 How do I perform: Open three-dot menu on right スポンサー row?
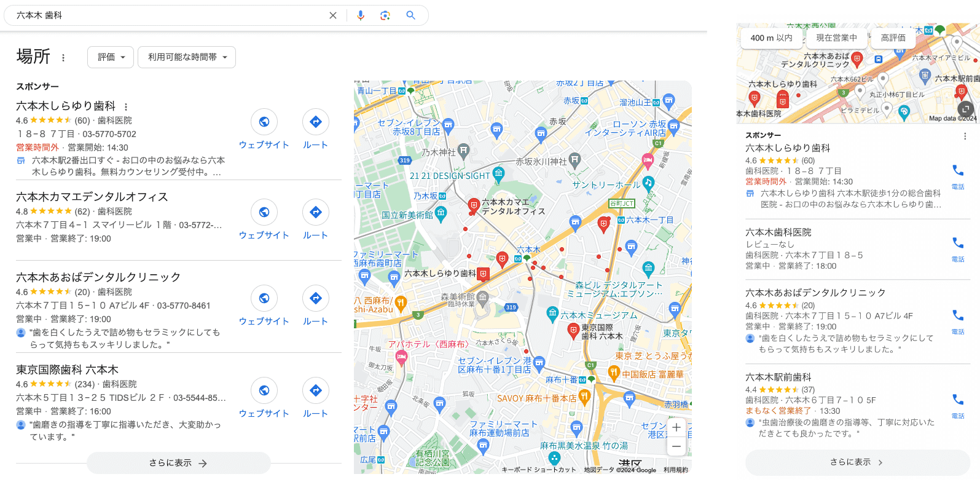tap(965, 136)
